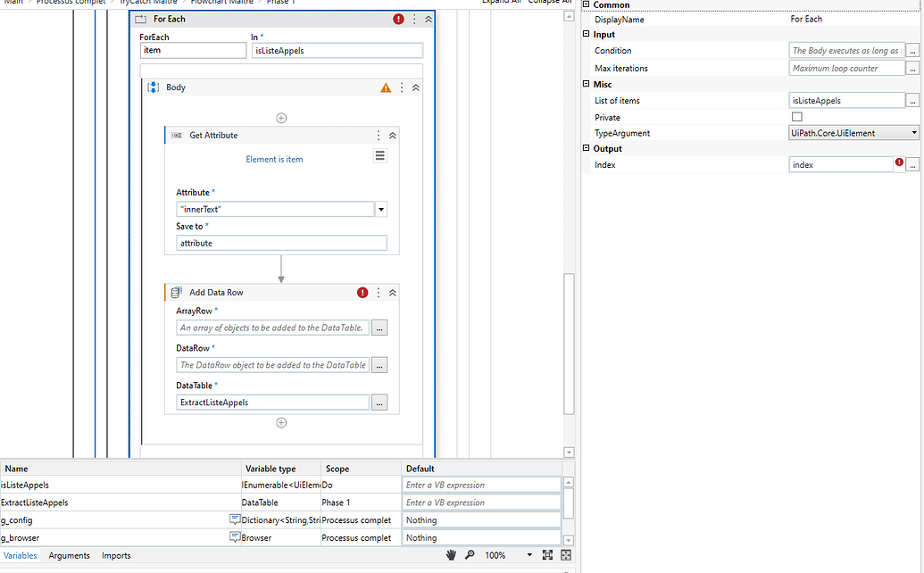The height and width of the screenshot is (573, 924).
Task: Open the ArrayRow expression editor with ellipsis button
Action: coord(379,328)
